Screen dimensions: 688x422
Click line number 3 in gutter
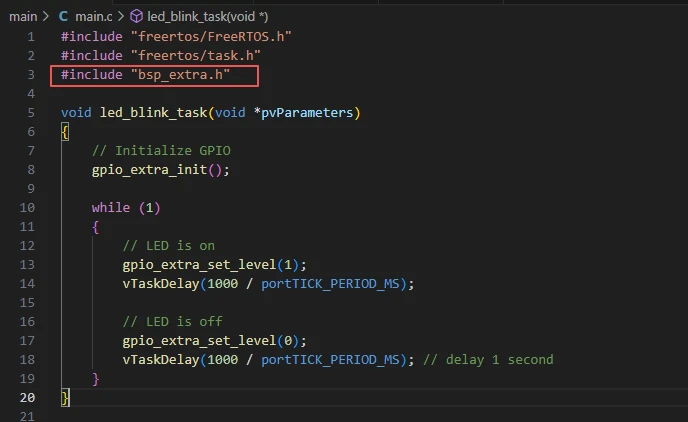coord(30,75)
